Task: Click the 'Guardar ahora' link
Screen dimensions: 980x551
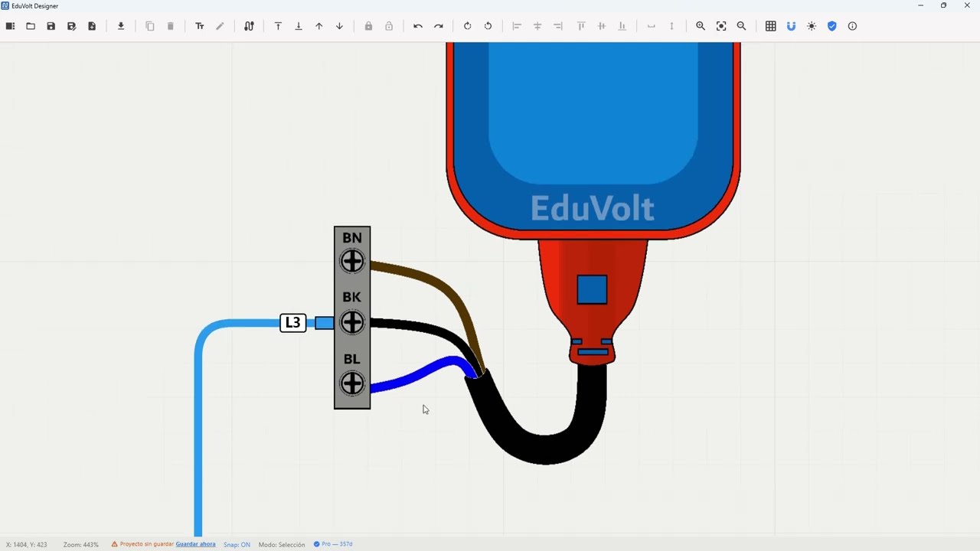Action: pos(195,544)
